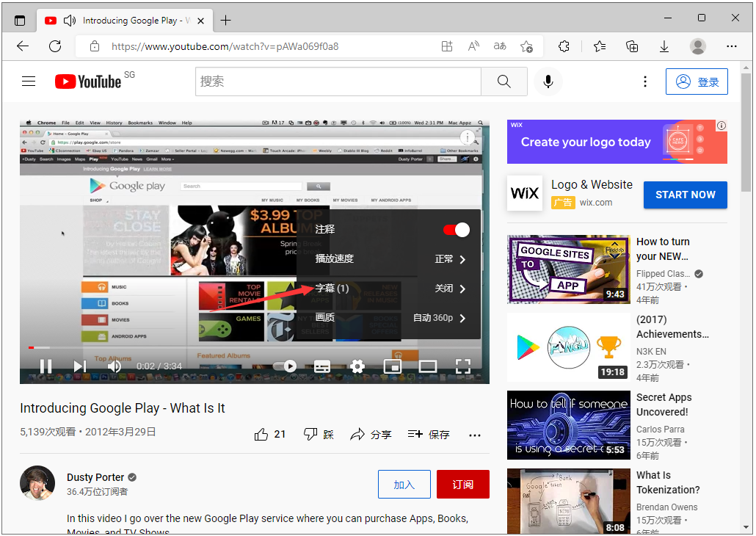Mute the video volume

[115, 366]
